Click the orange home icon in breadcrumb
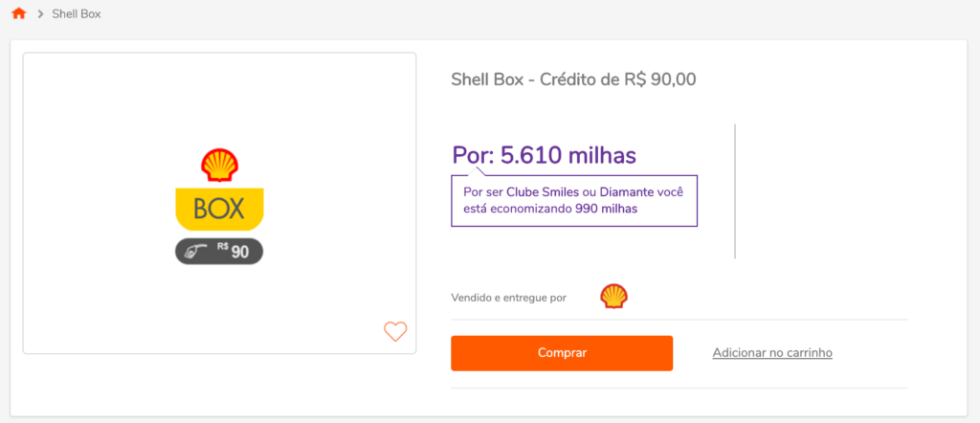The width and height of the screenshot is (980, 423). pyautogui.click(x=18, y=14)
